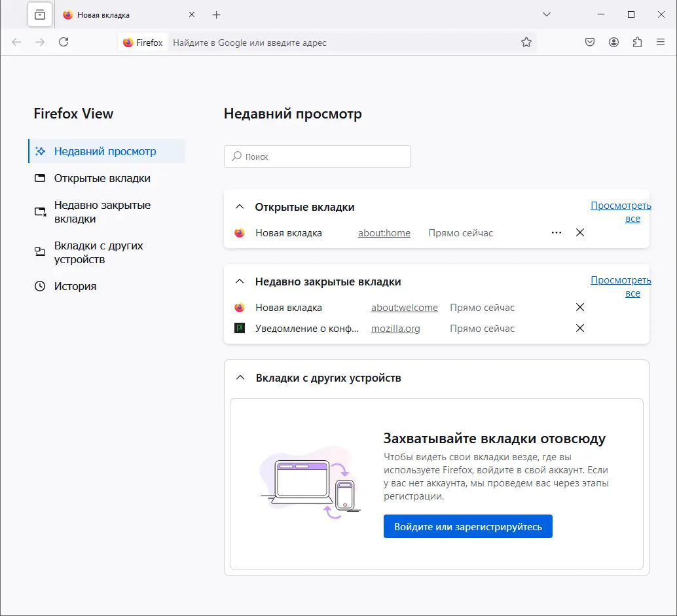Select История in the sidebar
This screenshot has width=677, height=616.
tap(75, 286)
